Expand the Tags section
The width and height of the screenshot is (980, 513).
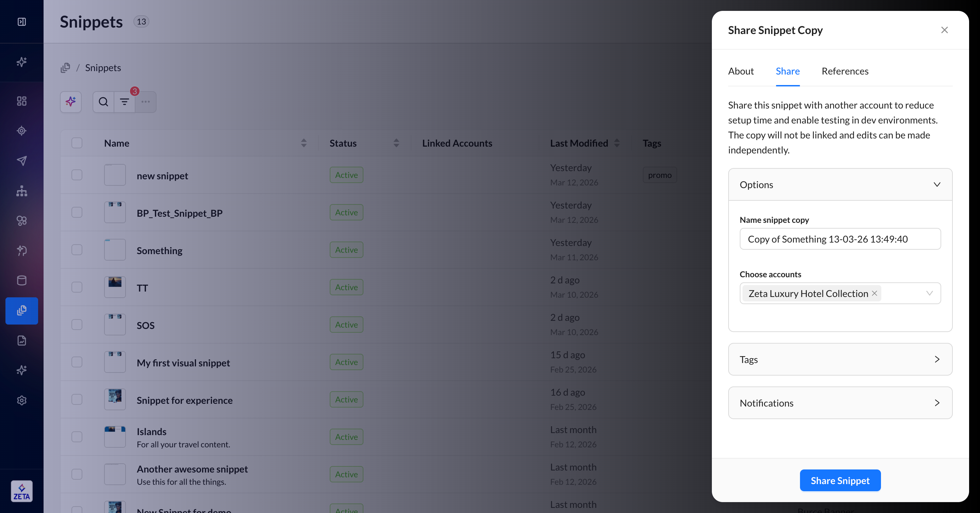[937, 359]
